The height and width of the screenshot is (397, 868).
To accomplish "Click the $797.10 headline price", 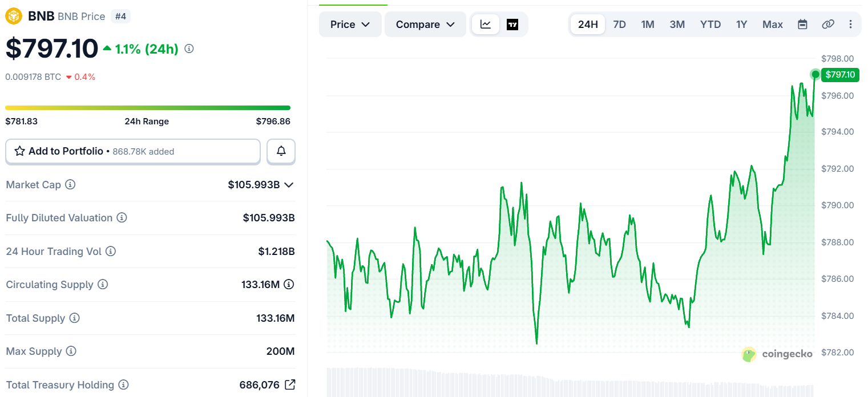I will 52,48.
